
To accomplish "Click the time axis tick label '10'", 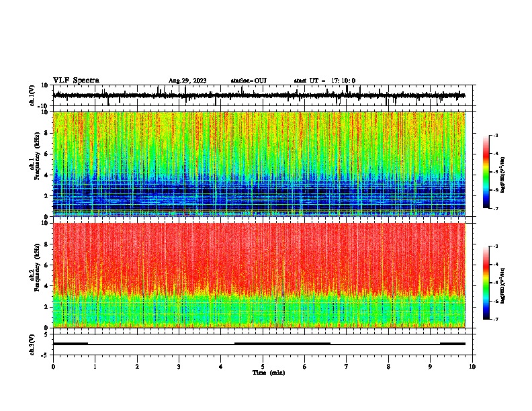I will (x=472, y=367).
